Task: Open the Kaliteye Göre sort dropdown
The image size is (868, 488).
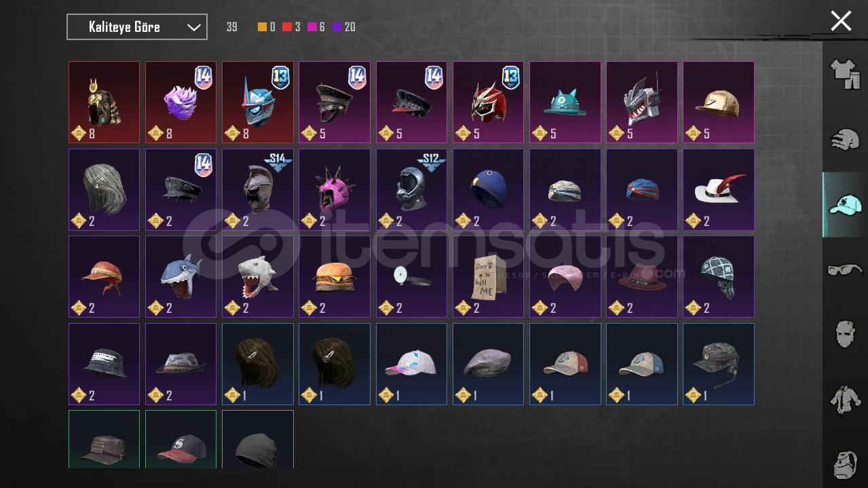Action: pos(137,27)
